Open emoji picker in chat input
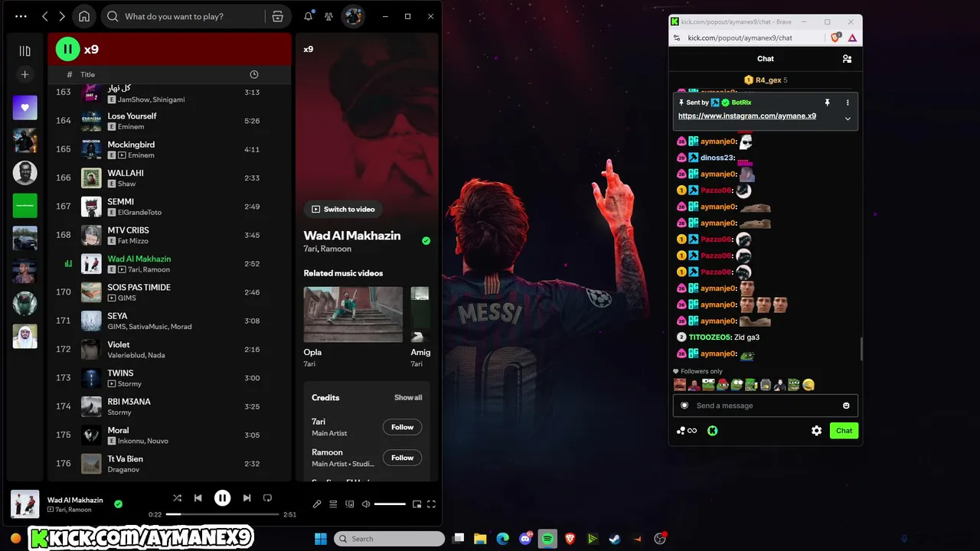 click(846, 406)
